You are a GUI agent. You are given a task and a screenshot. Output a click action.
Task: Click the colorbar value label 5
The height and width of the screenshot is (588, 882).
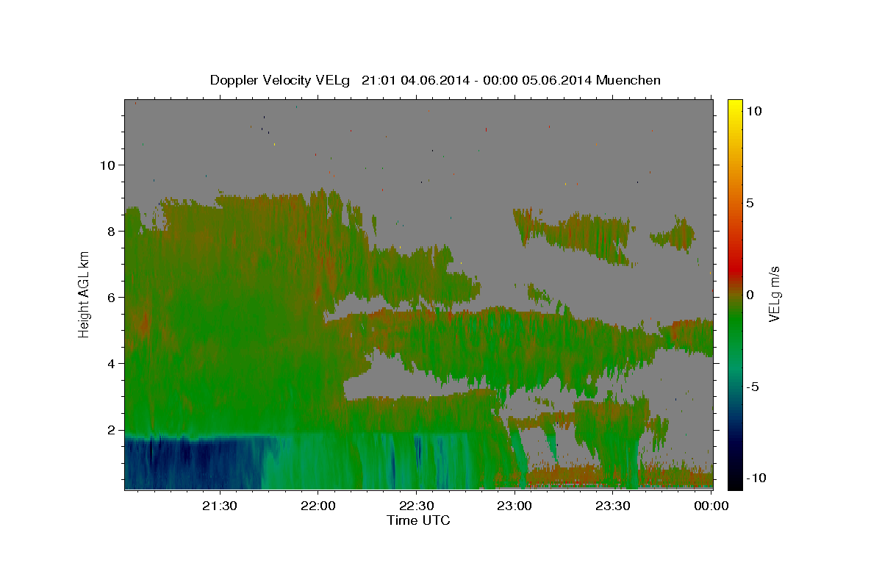point(750,202)
